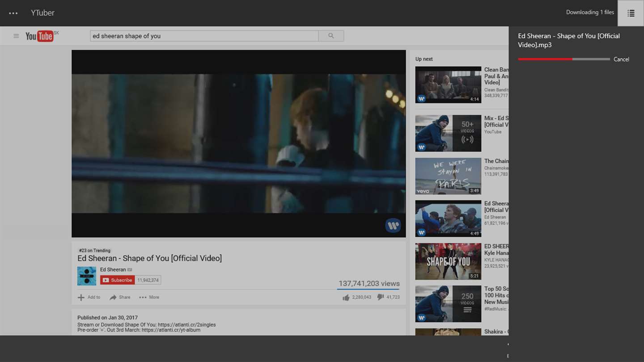Open the three-dots app menu
644x362 pixels.
(x=13, y=13)
